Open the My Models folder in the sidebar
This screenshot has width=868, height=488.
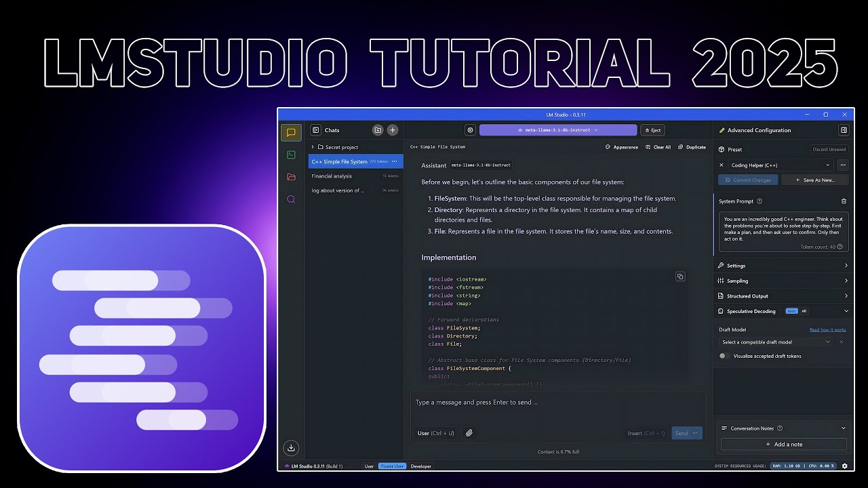coord(291,177)
